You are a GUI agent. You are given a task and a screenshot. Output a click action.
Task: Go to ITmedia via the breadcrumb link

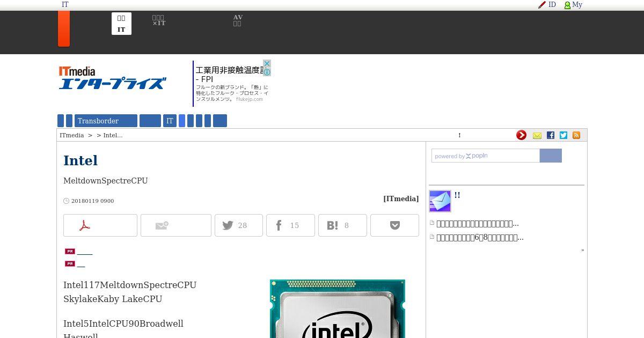(x=72, y=135)
